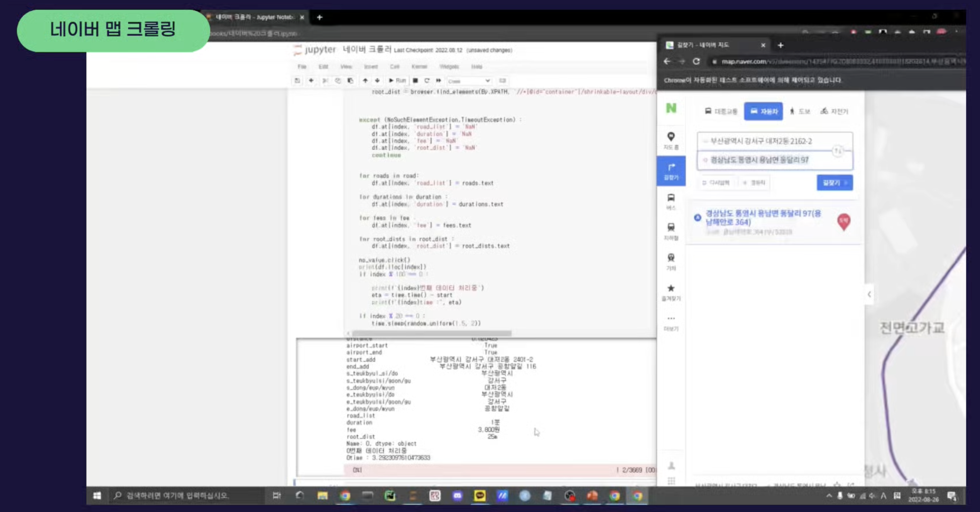Switch to the bicycle route mode
The image size is (980, 512).
tap(834, 111)
